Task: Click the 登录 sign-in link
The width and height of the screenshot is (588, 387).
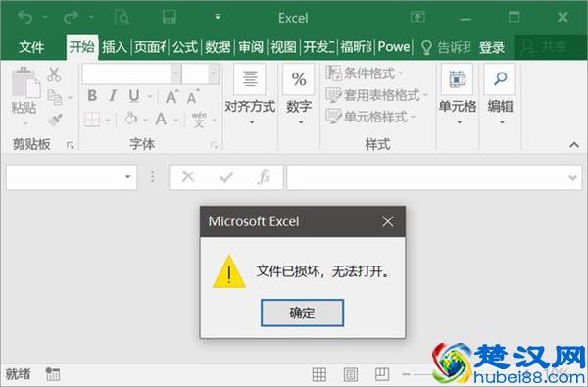Action: (492, 48)
